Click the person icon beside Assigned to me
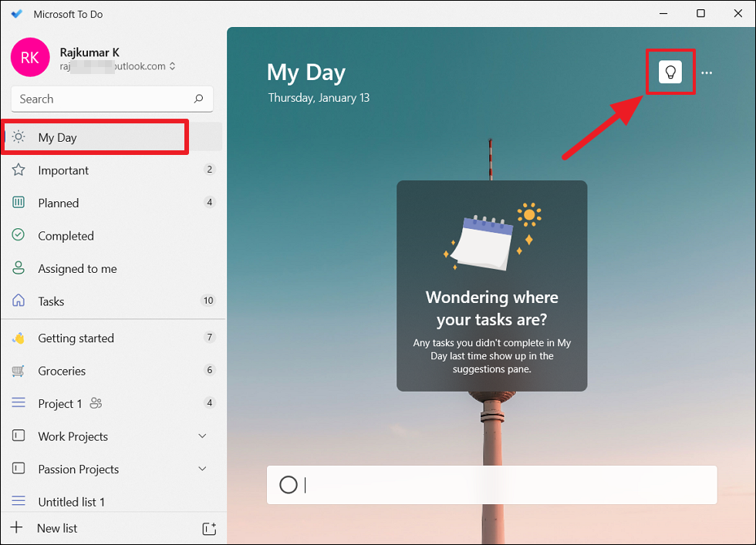This screenshot has height=545, width=756. click(x=19, y=268)
